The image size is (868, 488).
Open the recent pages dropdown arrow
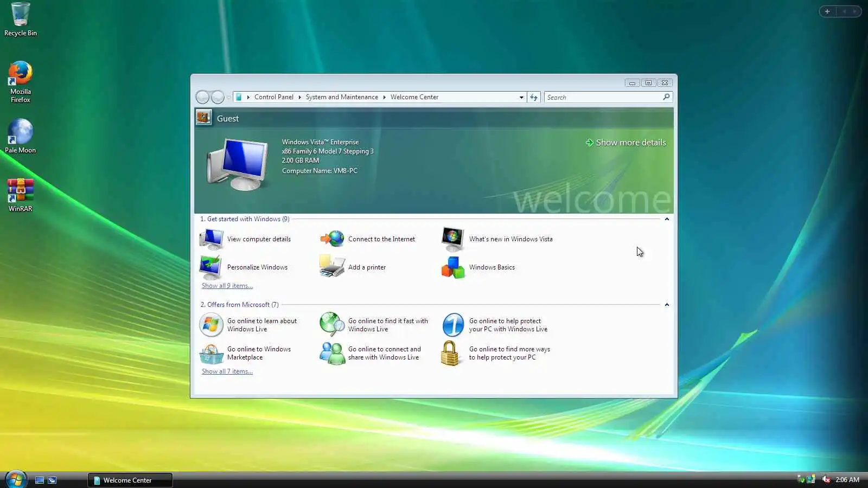click(x=228, y=97)
